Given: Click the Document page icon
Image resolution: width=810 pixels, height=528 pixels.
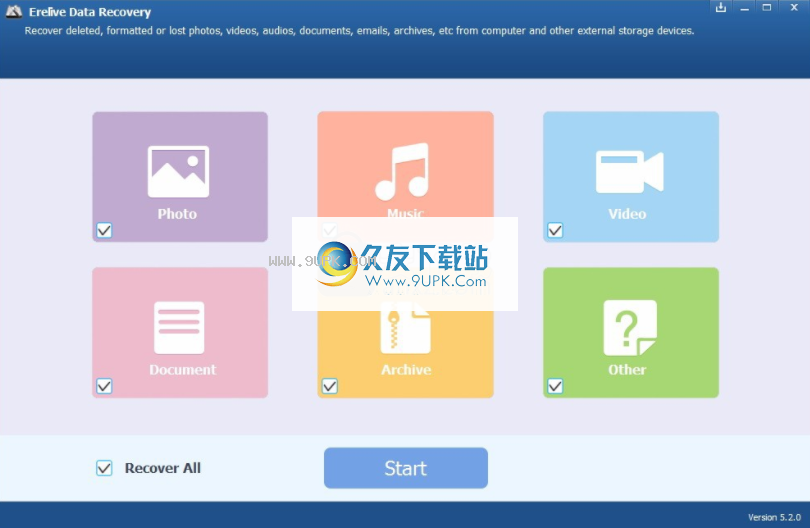Looking at the screenshot, I should tap(179, 328).
